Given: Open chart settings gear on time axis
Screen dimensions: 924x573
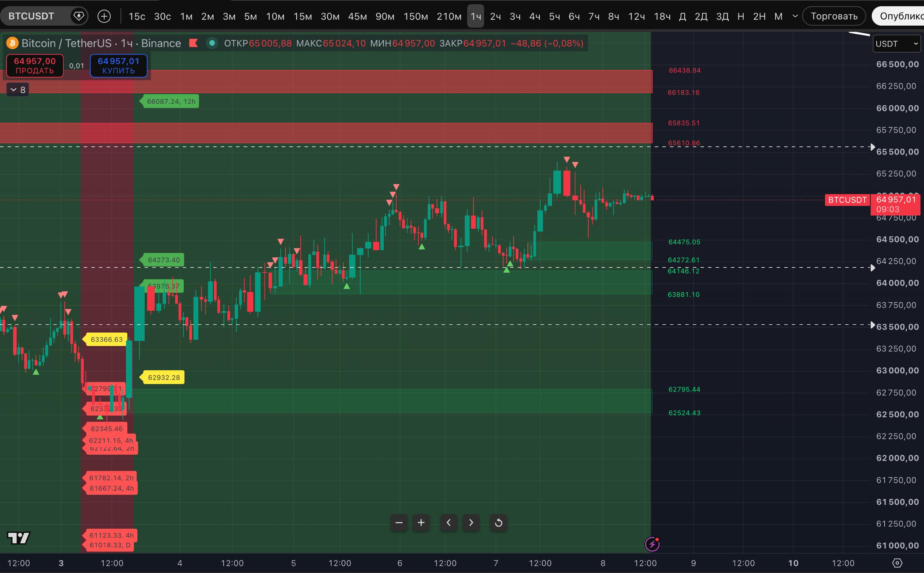Looking at the screenshot, I should point(897,563).
